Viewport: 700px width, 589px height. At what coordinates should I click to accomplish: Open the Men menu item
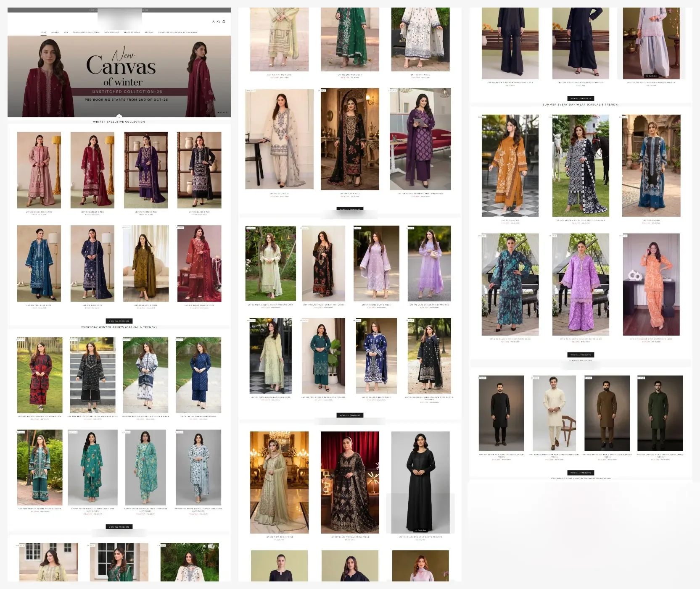click(x=66, y=32)
